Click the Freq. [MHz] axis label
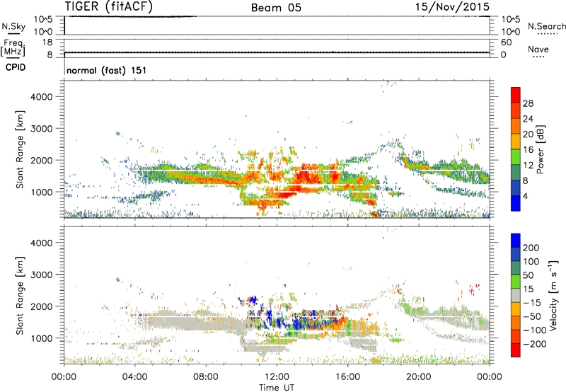The height and width of the screenshot is (392, 566). 13,47
